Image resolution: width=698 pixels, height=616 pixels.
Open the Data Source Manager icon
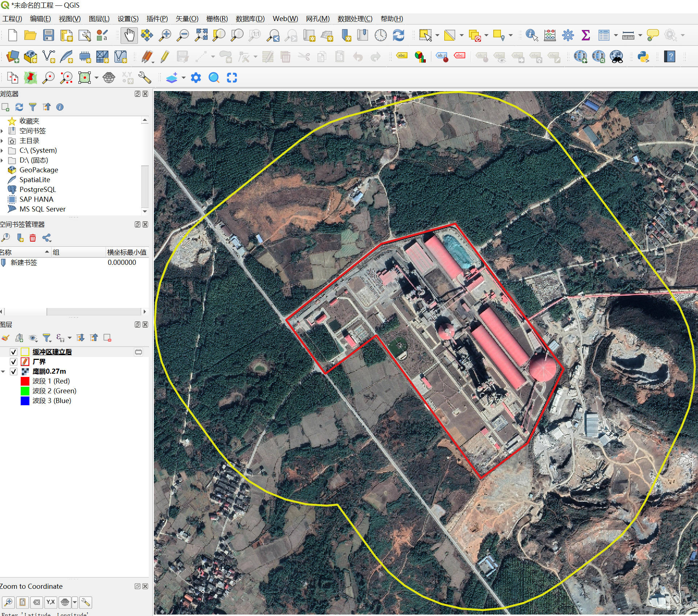pos(13,57)
